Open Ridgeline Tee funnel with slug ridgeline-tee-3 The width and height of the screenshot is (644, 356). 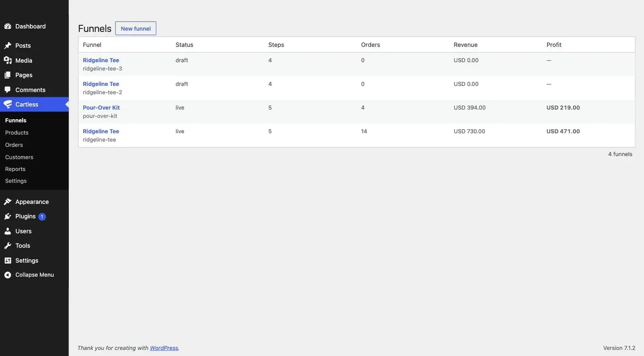tap(101, 60)
